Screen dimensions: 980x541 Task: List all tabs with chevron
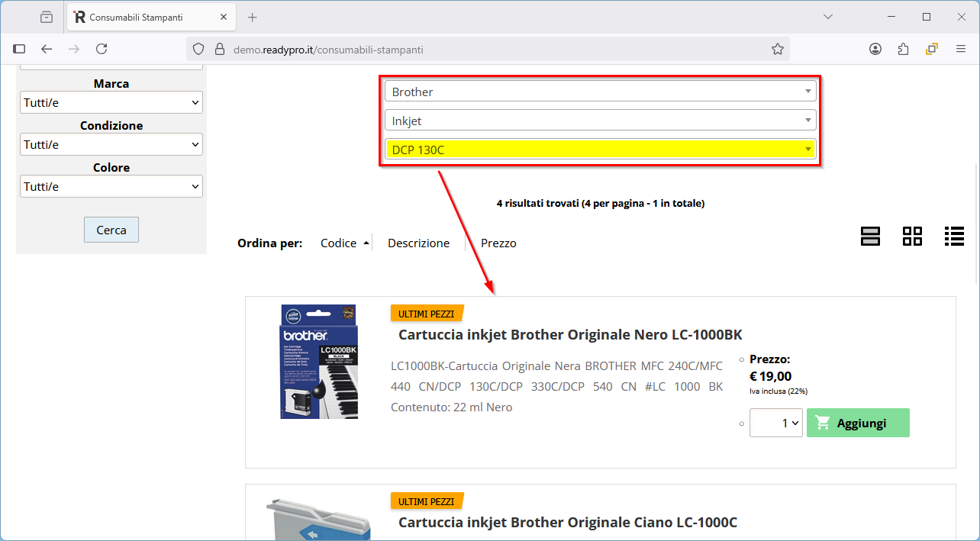(x=828, y=17)
